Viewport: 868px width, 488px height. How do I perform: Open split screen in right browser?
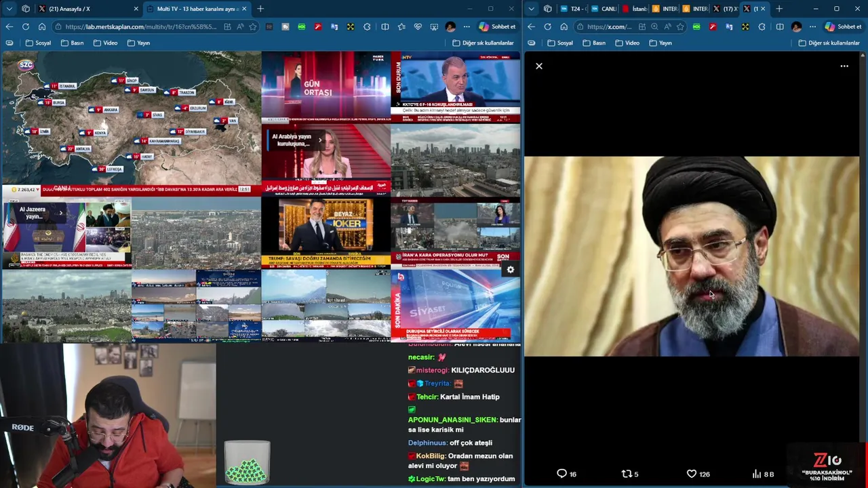[780, 26]
